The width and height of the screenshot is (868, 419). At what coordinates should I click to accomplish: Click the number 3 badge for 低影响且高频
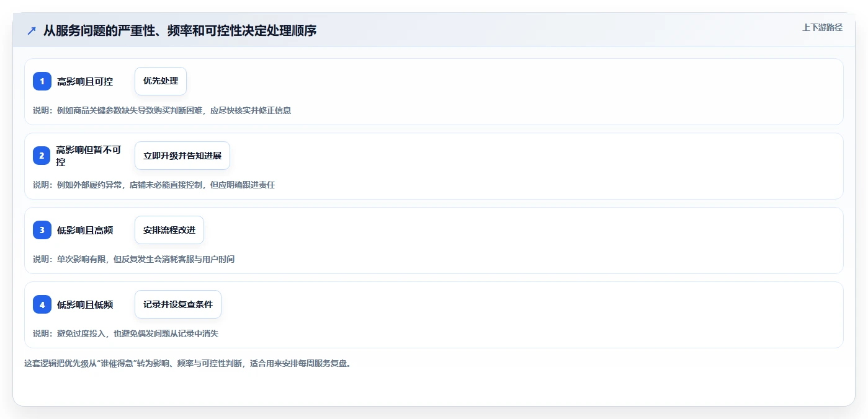42,230
